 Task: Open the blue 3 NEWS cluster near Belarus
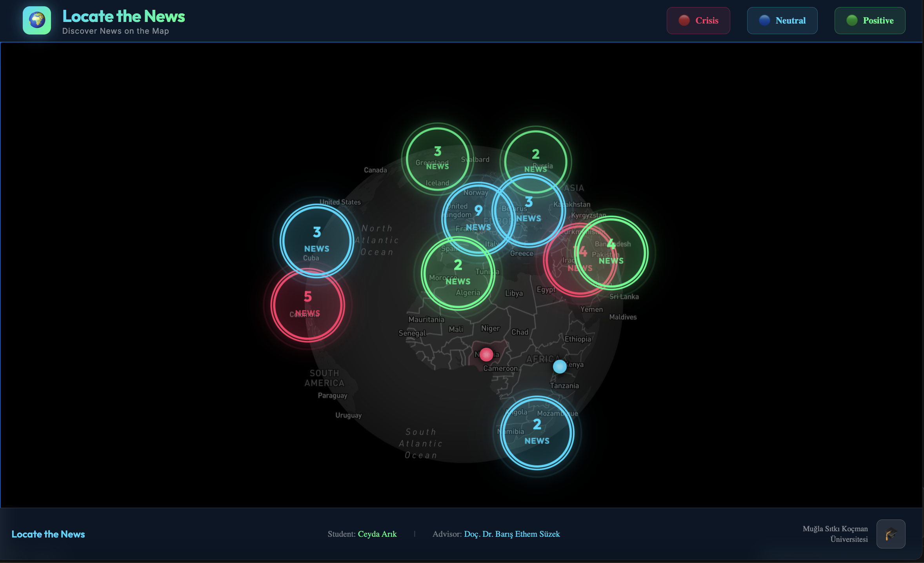(x=528, y=210)
